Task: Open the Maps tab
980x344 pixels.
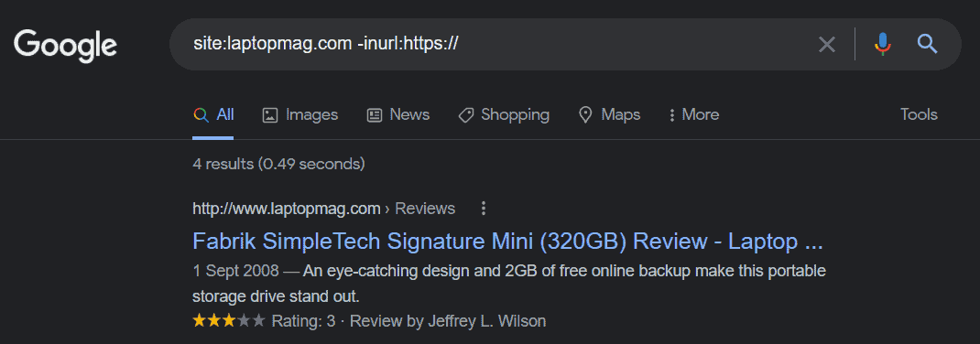Action: point(609,115)
